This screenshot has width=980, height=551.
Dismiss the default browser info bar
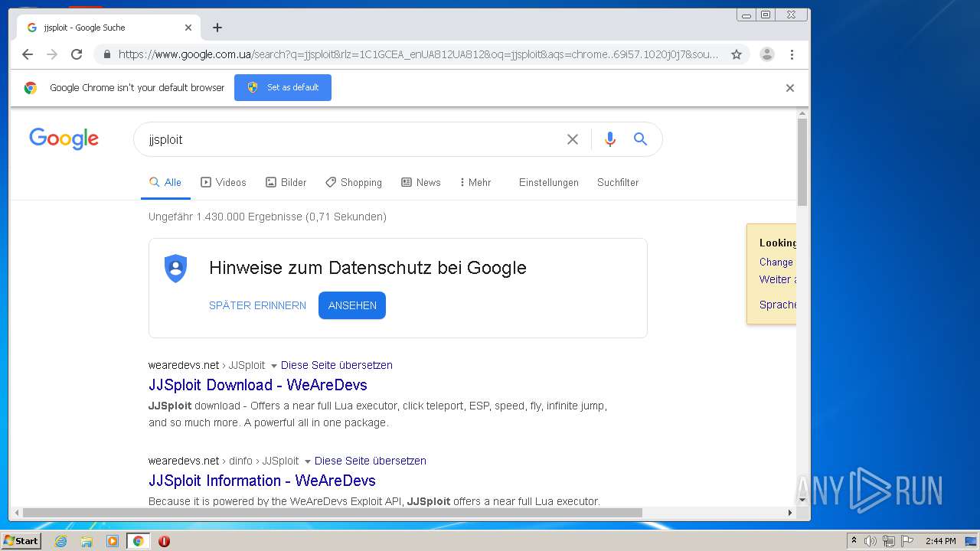tap(790, 88)
